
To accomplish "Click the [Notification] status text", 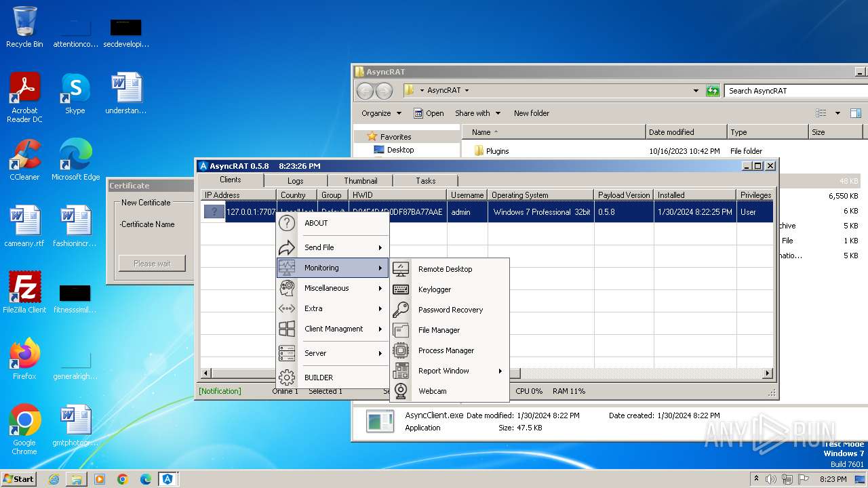I will coord(220,391).
